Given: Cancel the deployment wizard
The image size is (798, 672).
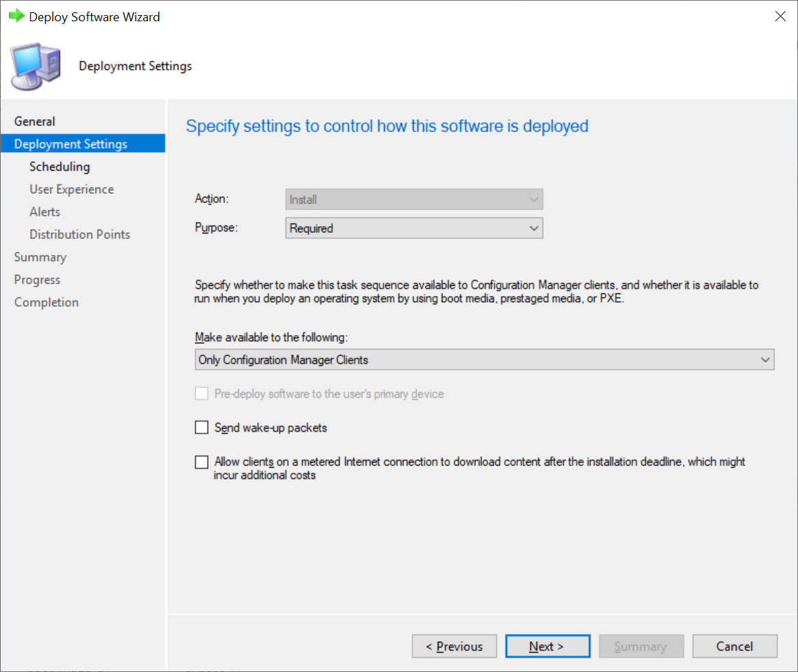Looking at the screenshot, I should tap(734, 647).
